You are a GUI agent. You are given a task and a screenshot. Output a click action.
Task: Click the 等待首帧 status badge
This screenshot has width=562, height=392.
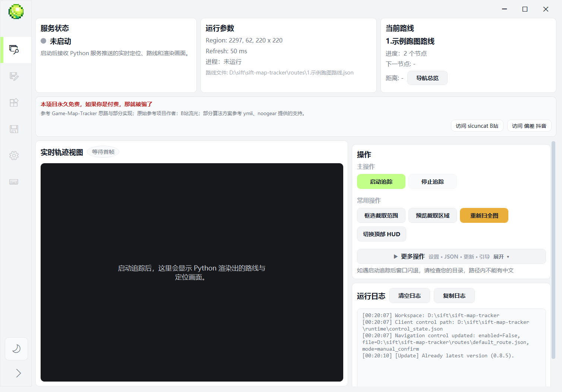103,152
